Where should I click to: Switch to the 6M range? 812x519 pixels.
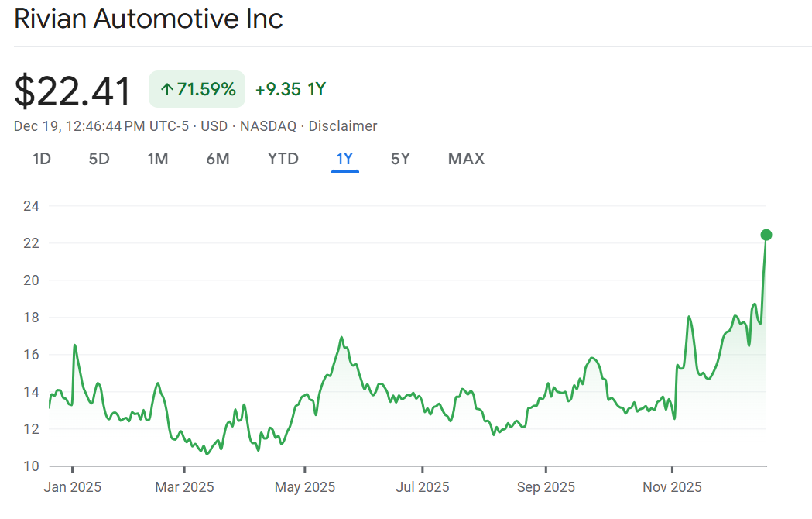coord(218,159)
